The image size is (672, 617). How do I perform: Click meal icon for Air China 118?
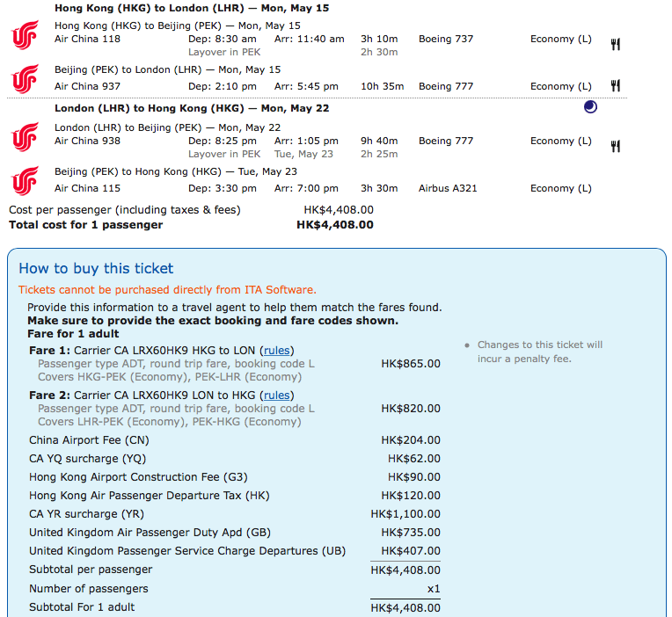616,44
